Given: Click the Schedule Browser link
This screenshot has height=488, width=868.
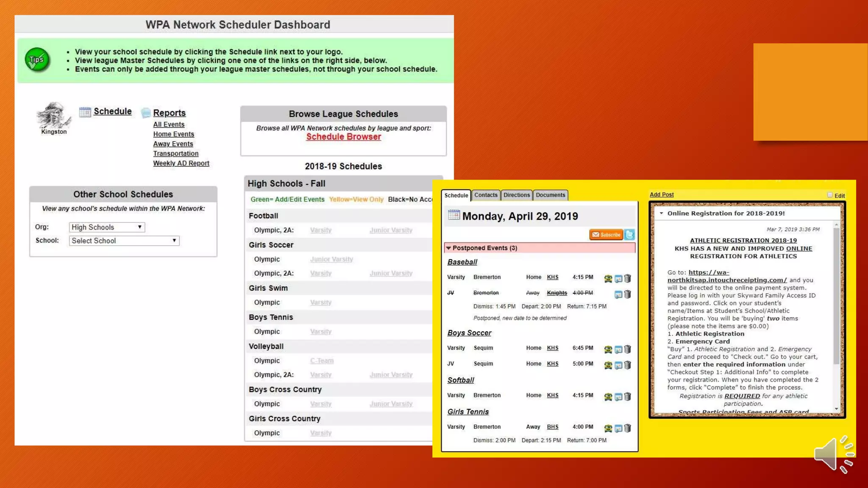Looking at the screenshot, I should (343, 137).
